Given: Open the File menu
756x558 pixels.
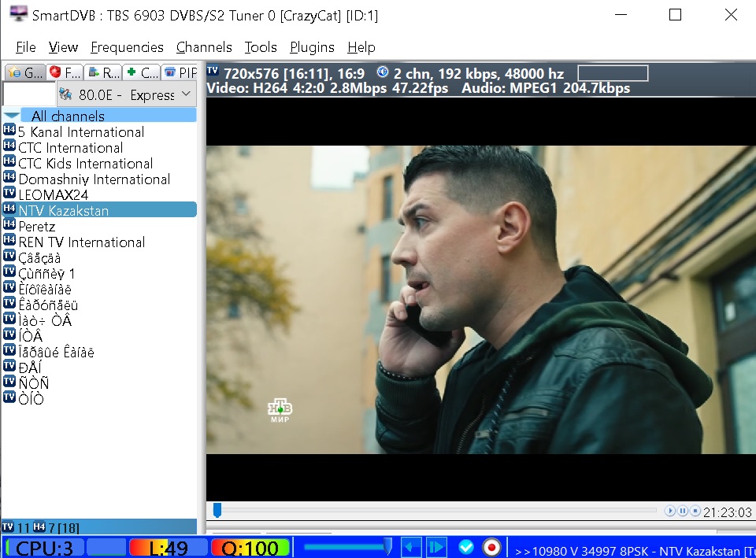Looking at the screenshot, I should tap(25, 47).
